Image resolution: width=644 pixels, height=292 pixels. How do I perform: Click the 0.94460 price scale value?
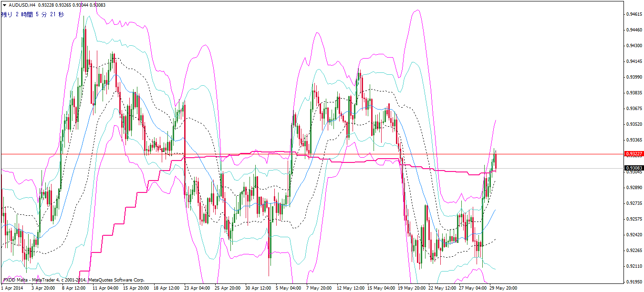coord(634,30)
